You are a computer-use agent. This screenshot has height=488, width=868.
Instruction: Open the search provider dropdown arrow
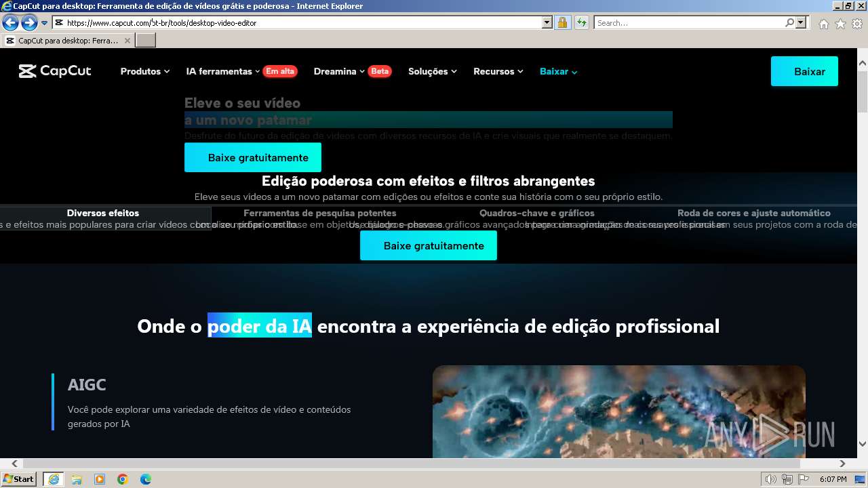(x=802, y=23)
